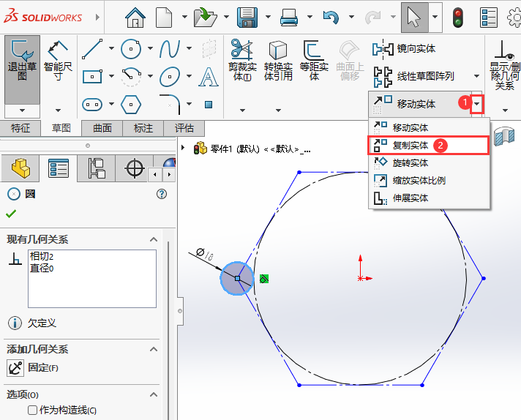Open the Move Entities dropdown arrow
This screenshot has height=420, width=521.
coord(477,104)
